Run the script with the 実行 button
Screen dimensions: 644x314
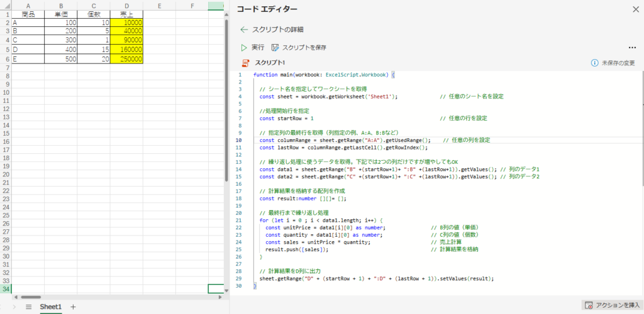pos(253,48)
